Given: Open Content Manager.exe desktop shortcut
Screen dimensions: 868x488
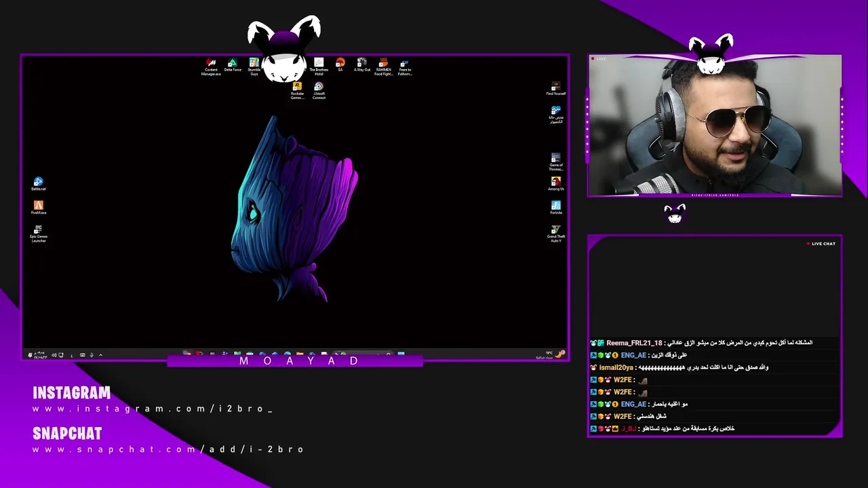Looking at the screenshot, I should (211, 67).
